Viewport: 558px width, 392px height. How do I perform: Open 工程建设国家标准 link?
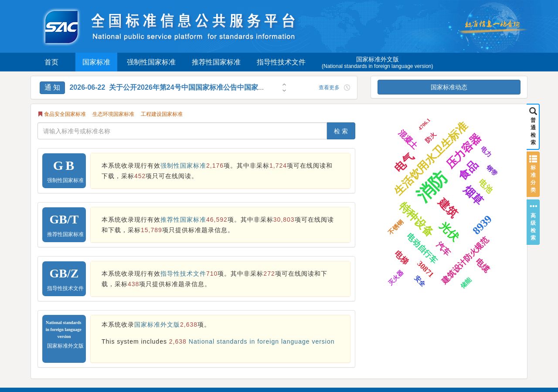point(162,114)
